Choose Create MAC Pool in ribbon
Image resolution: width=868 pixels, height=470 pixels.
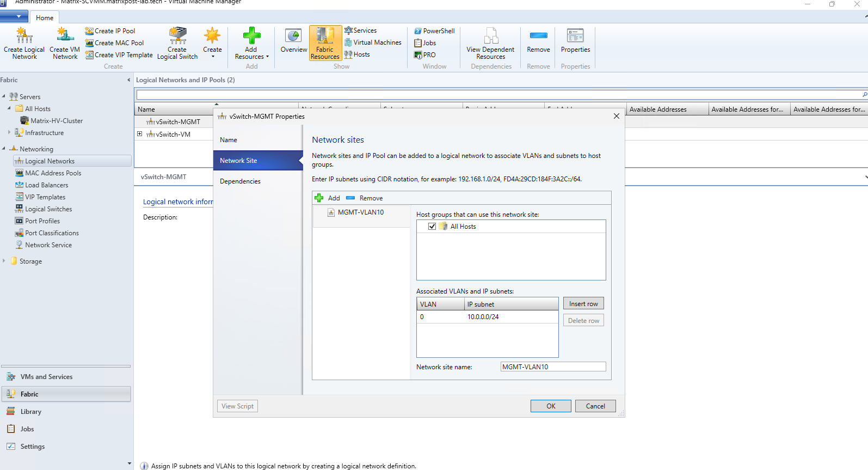click(114, 43)
